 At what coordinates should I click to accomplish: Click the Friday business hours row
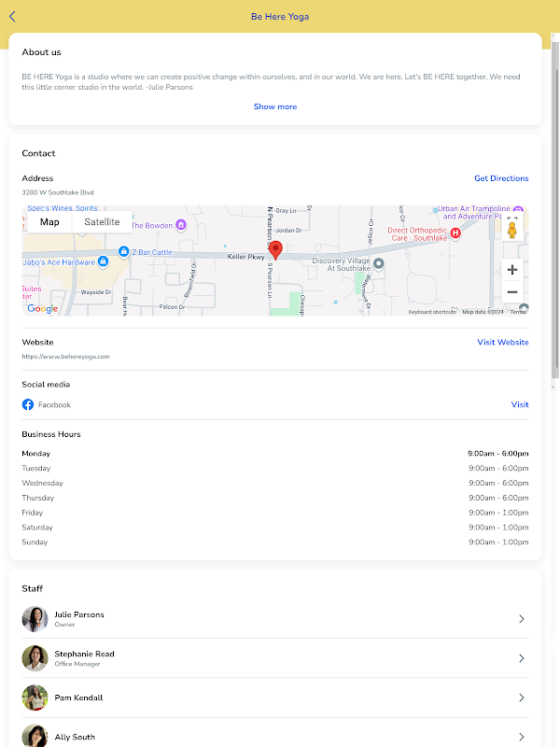275,513
